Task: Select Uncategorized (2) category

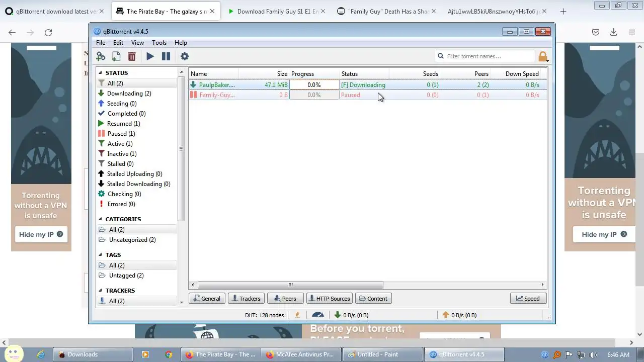Action: pos(132,239)
